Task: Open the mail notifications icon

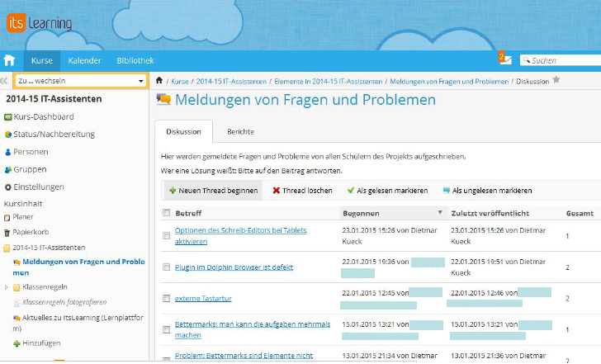Action: click(x=505, y=59)
